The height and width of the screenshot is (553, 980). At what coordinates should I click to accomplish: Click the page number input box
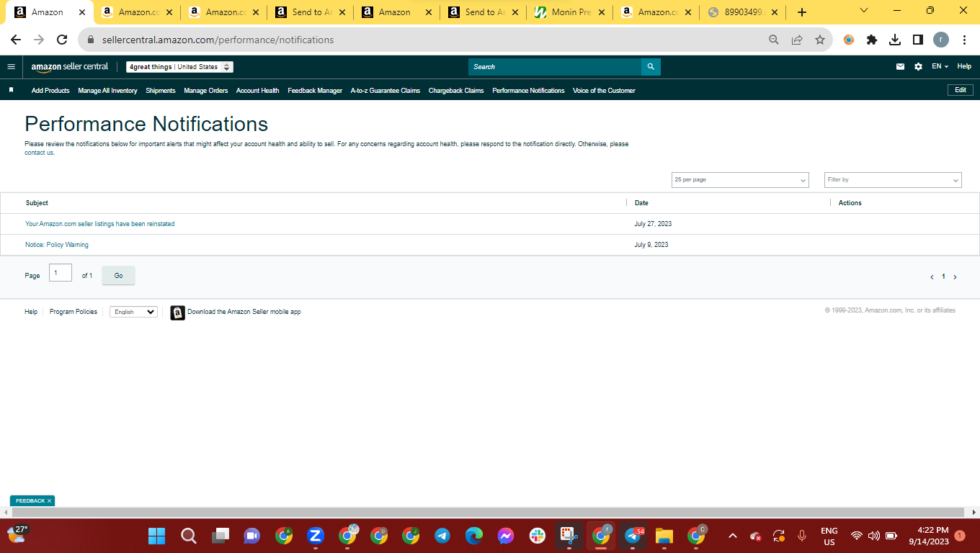pos(61,273)
